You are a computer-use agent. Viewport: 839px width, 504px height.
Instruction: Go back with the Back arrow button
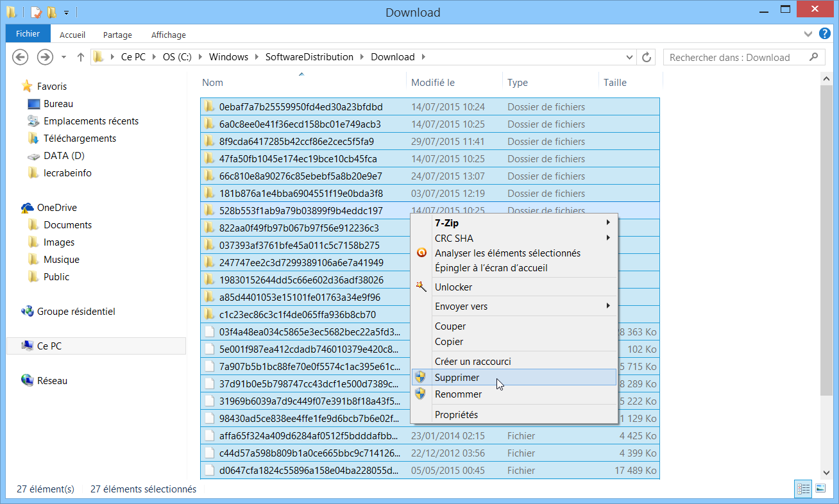tap(21, 57)
